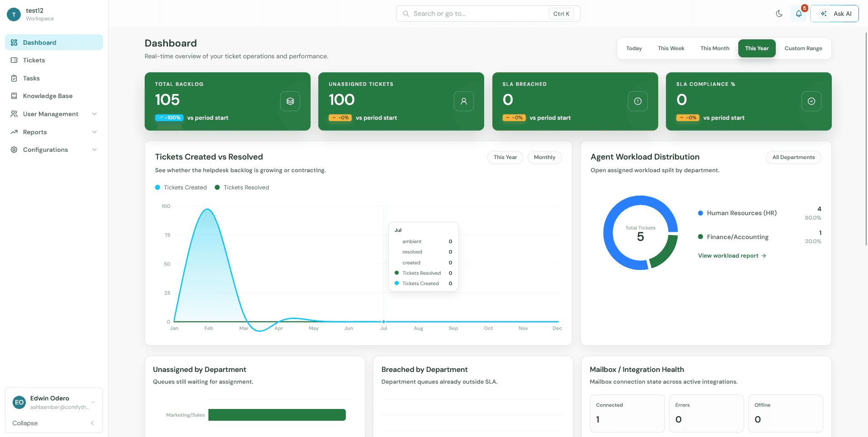Click the Knowledge Base book icon

tap(14, 96)
